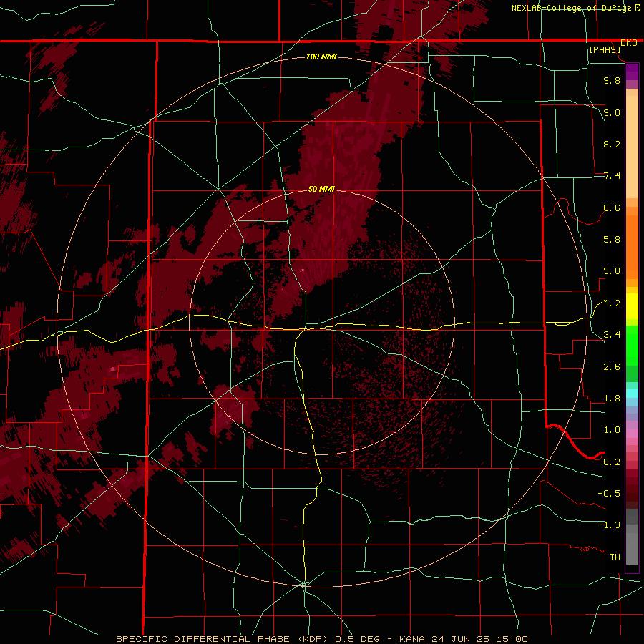The height and width of the screenshot is (644, 644).
Task: Pick the cyan segment of the color scale
Action: [632, 394]
